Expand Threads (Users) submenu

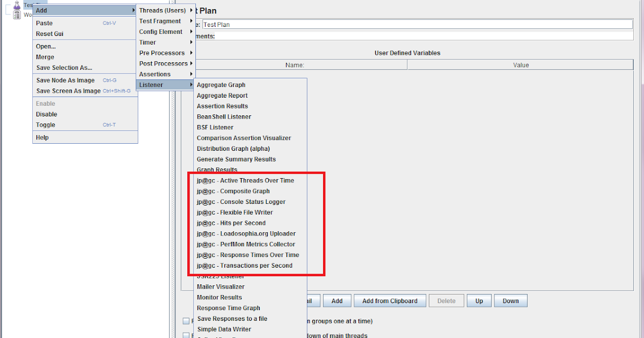166,10
